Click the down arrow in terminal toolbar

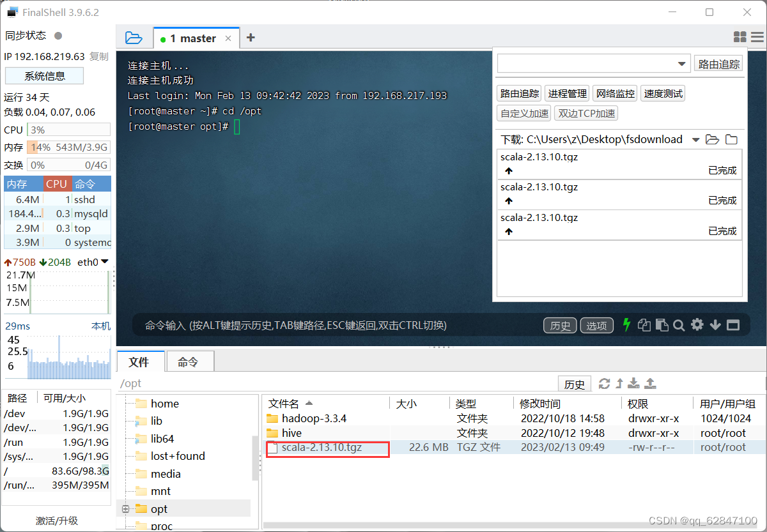(x=715, y=325)
